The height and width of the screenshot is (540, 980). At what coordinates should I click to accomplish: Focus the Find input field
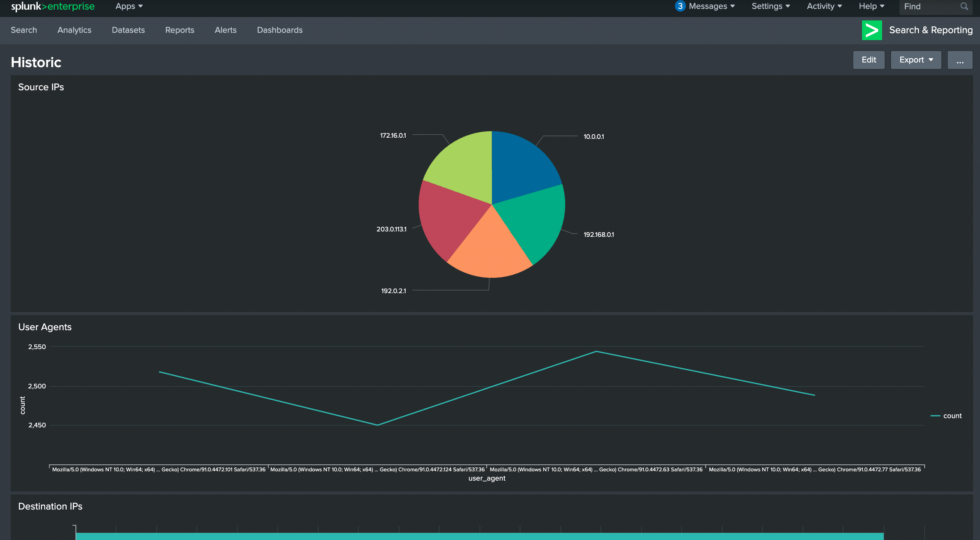(930, 7)
